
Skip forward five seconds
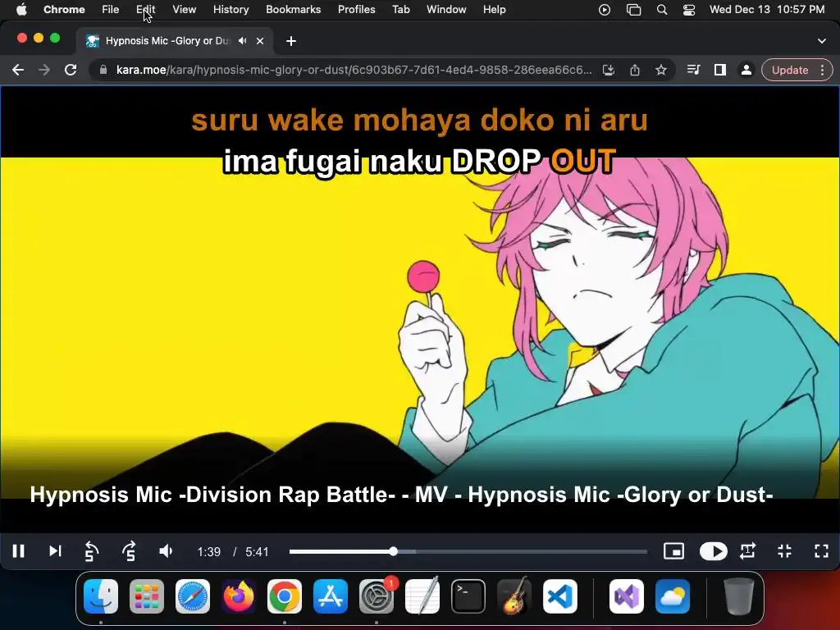pos(129,551)
